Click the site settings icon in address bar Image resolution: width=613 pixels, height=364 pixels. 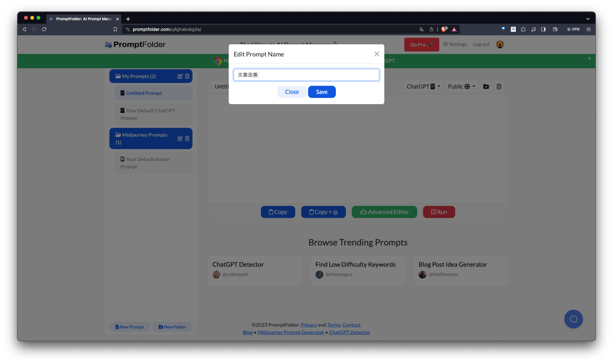pyautogui.click(x=128, y=29)
